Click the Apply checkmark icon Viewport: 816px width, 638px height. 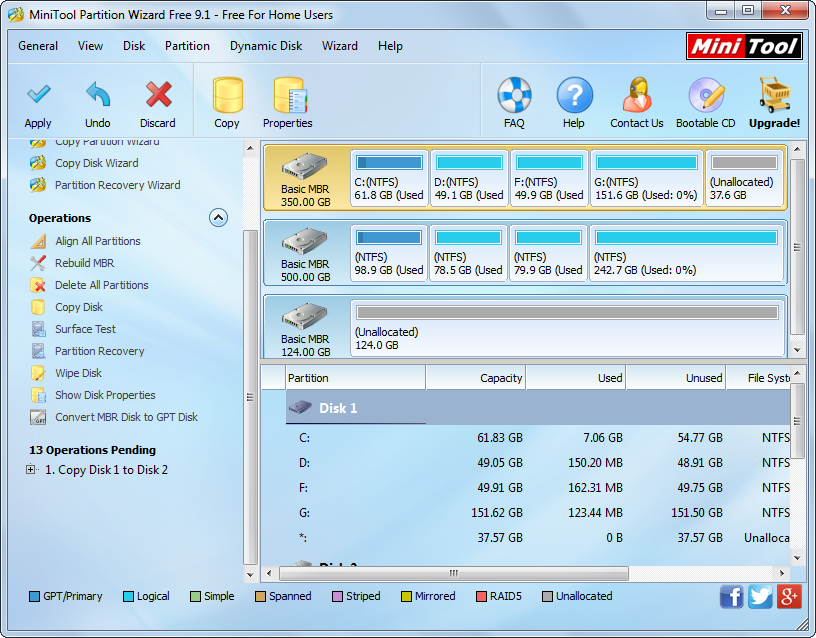pos(39,95)
